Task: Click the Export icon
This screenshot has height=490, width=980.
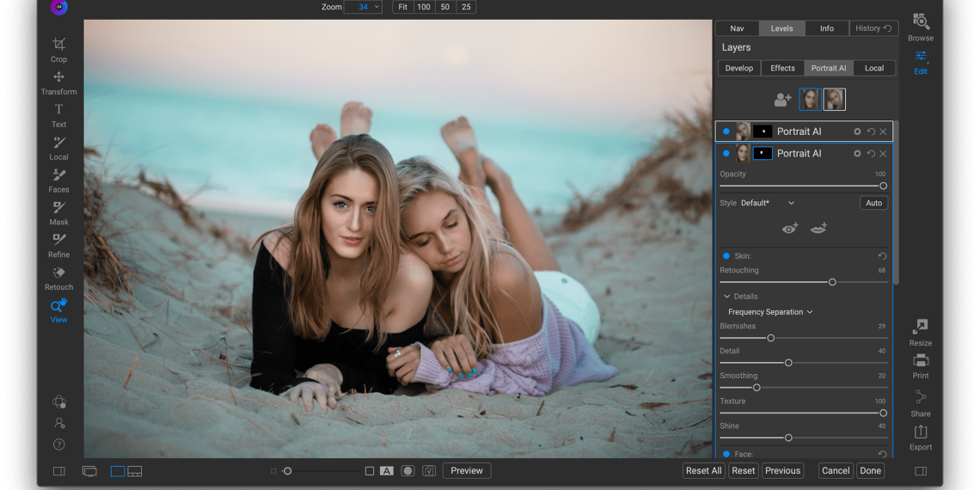Action: coord(920,436)
